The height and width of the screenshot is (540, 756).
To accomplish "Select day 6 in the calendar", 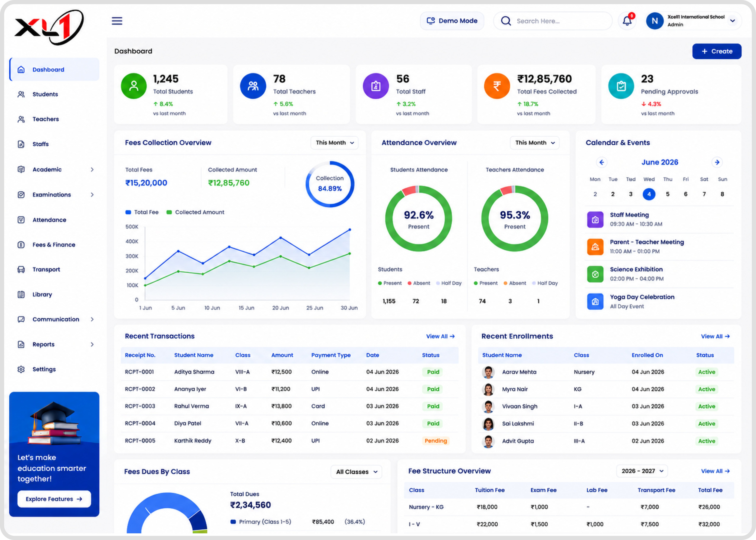I will click(x=686, y=194).
